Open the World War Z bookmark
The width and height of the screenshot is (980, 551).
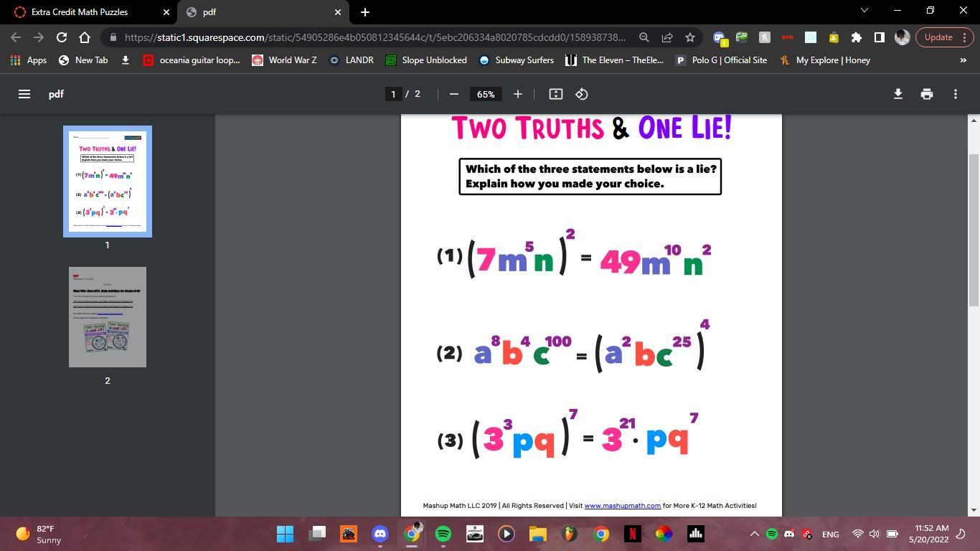tap(284, 60)
